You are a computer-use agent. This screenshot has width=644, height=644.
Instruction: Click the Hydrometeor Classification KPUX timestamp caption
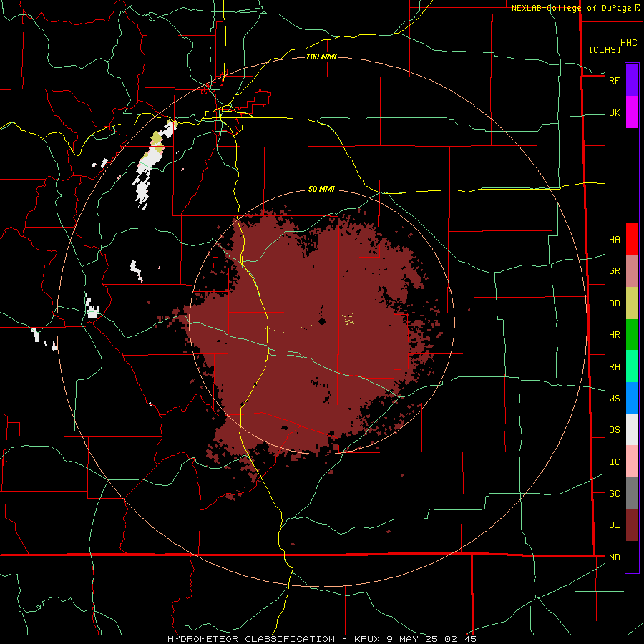[x=321, y=639]
